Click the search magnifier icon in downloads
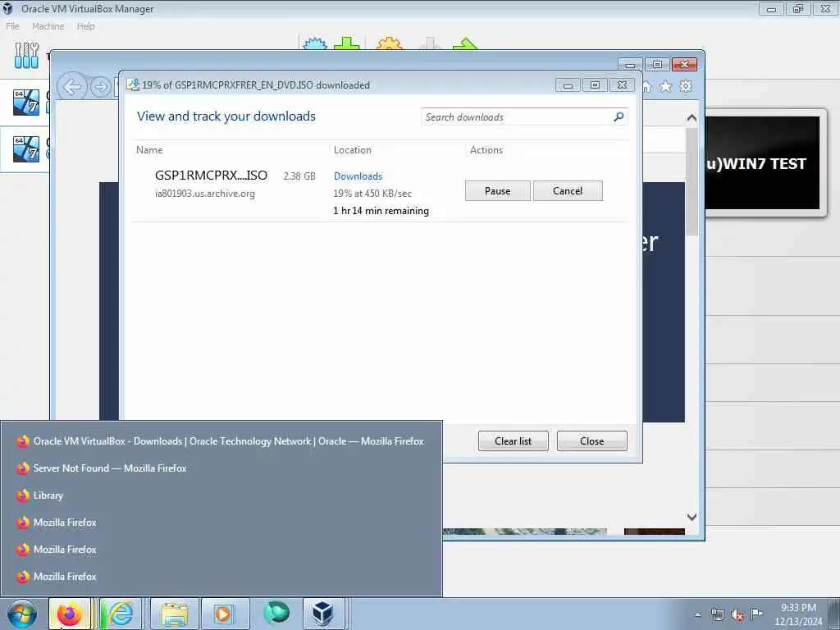Screen dimensions: 840x630 [619, 116]
